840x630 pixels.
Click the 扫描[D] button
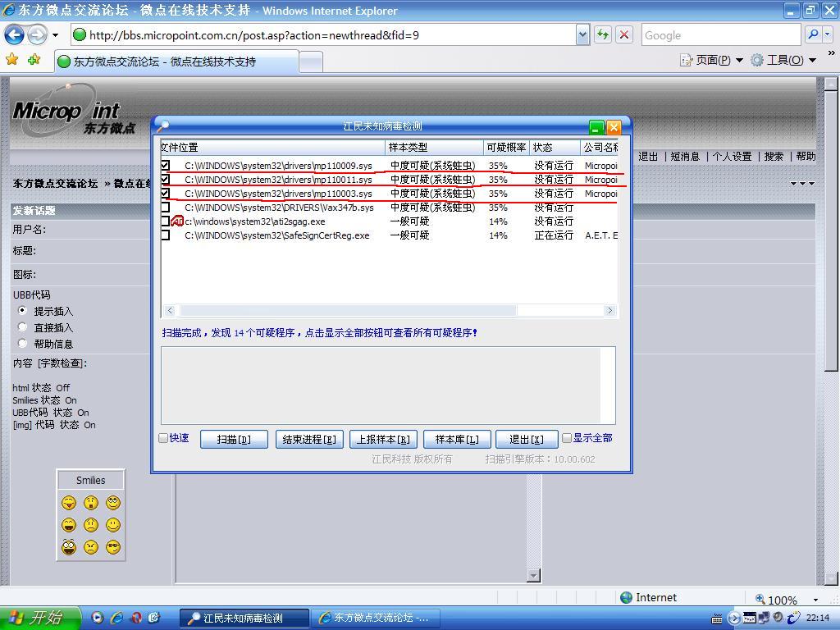234,440
